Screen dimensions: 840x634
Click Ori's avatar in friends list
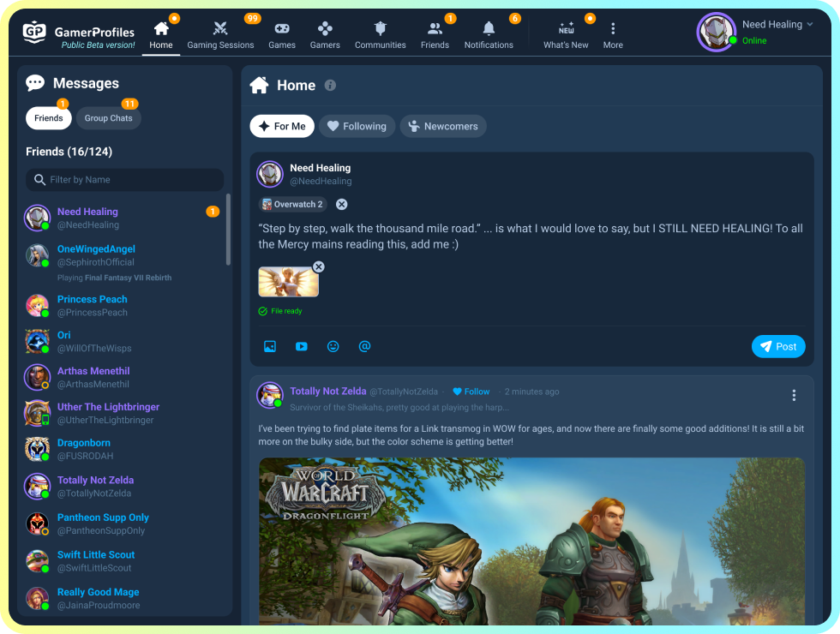[x=38, y=341]
